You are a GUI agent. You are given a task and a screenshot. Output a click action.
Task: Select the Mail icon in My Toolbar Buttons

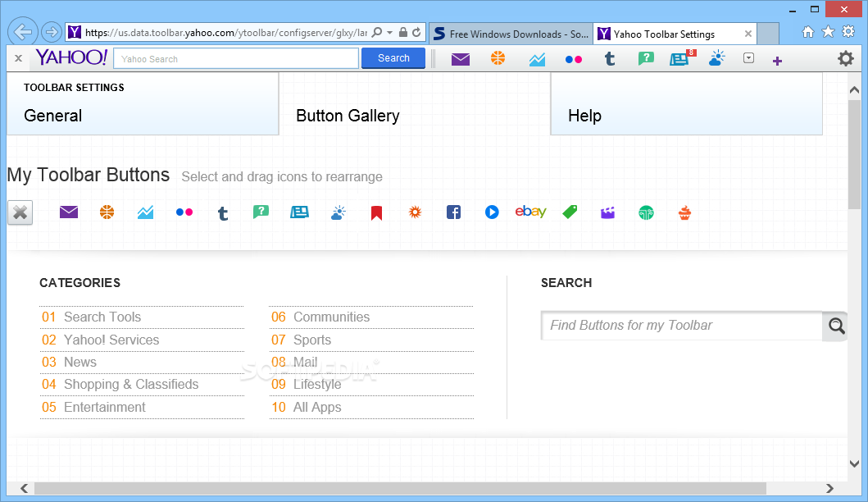(x=69, y=212)
